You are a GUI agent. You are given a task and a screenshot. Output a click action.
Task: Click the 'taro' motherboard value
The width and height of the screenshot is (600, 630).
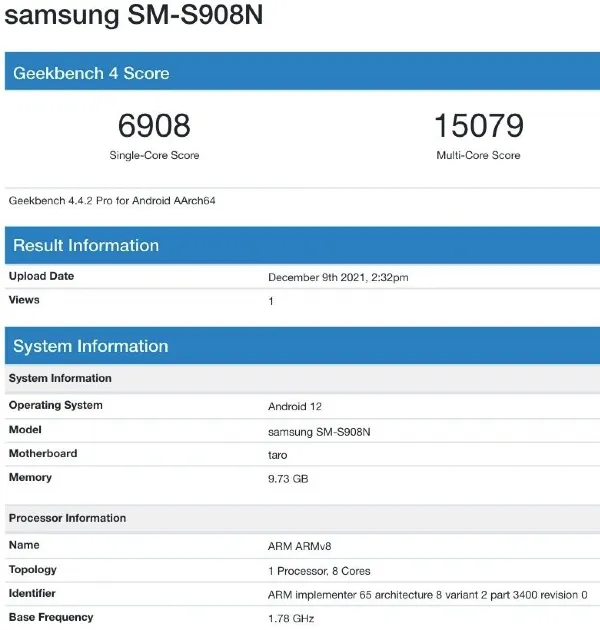[x=277, y=455]
